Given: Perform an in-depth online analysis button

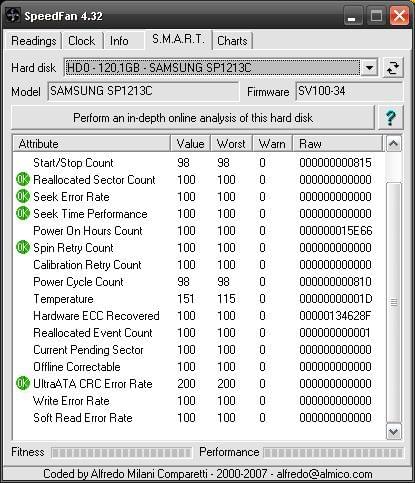Looking at the screenshot, I should point(193,118).
